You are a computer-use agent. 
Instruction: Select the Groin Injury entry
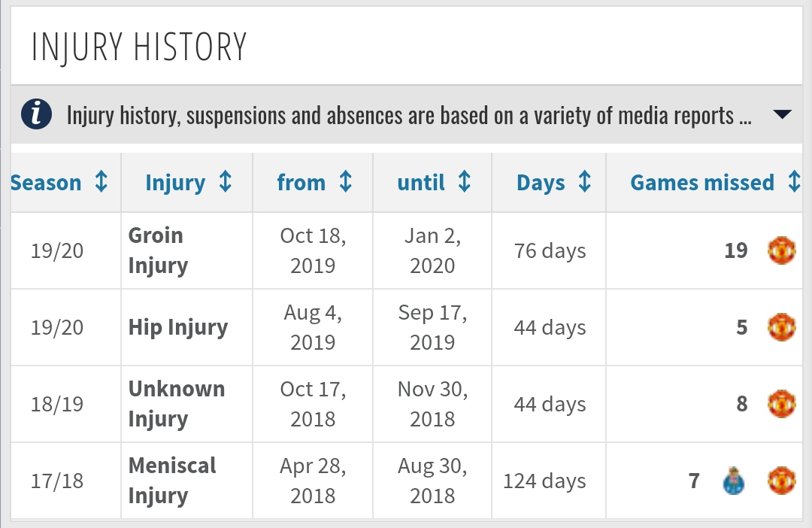(158, 250)
